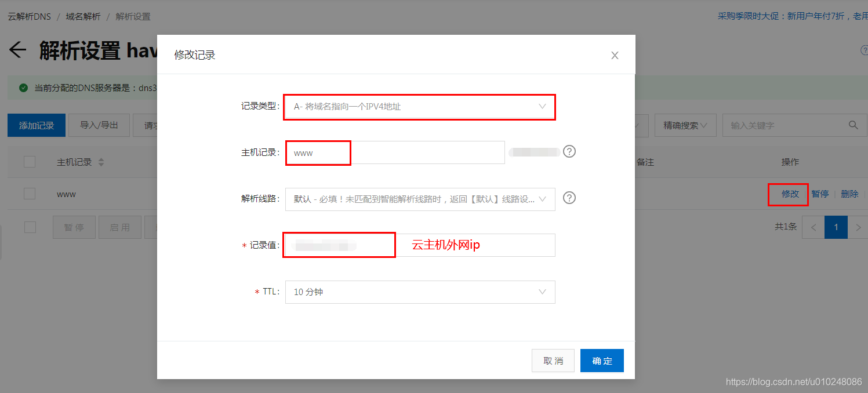Click the 确定 button

(x=602, y=361)
